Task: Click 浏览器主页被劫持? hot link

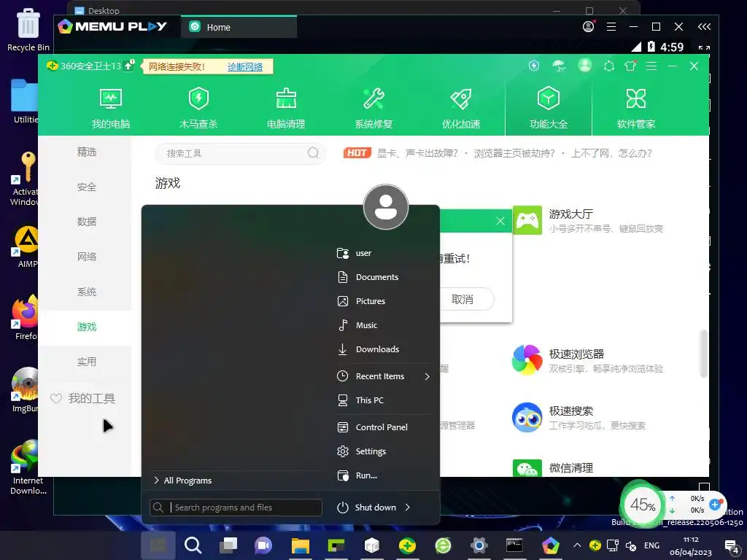Action: (514, 153)
